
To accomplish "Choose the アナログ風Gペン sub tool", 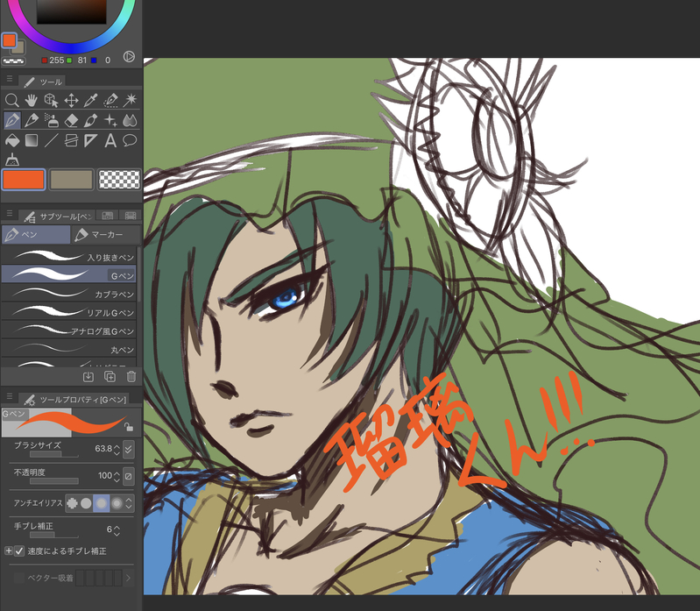I will click(x=68, y=330).
